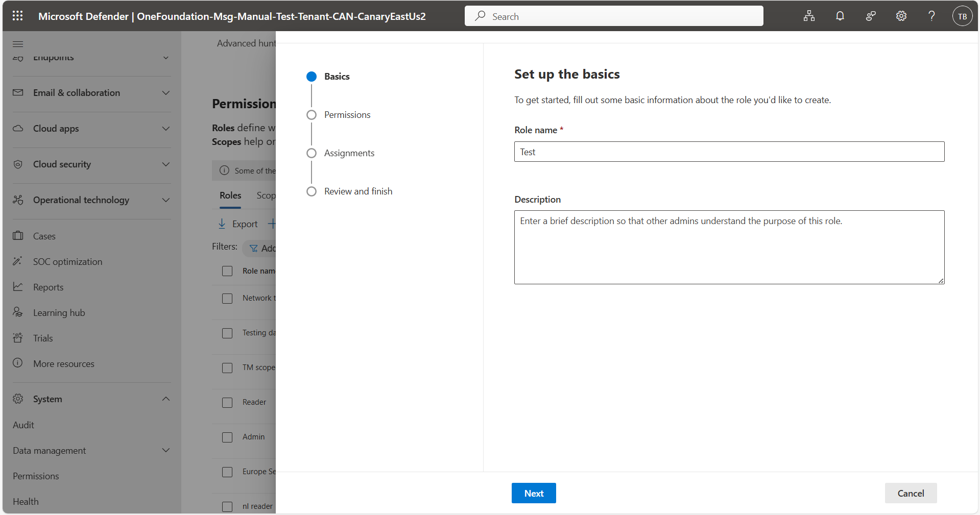Image resolution: width=980 pixels, height=515 pixels.
Task: Click the Description text area
Action: click(729, 247)
